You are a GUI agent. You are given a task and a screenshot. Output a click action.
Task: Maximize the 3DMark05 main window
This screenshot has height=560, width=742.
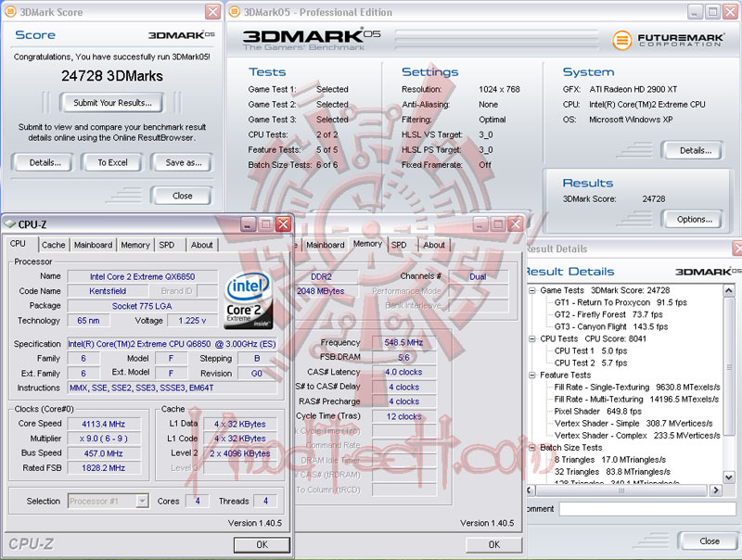click(712, 12)
